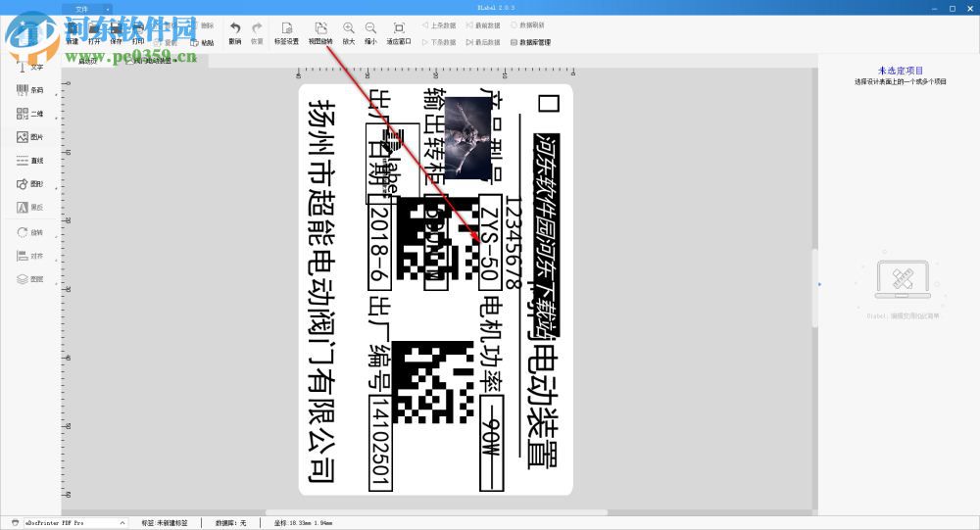Select the ZYS-50 text box on label

click(x=489, y=242)
